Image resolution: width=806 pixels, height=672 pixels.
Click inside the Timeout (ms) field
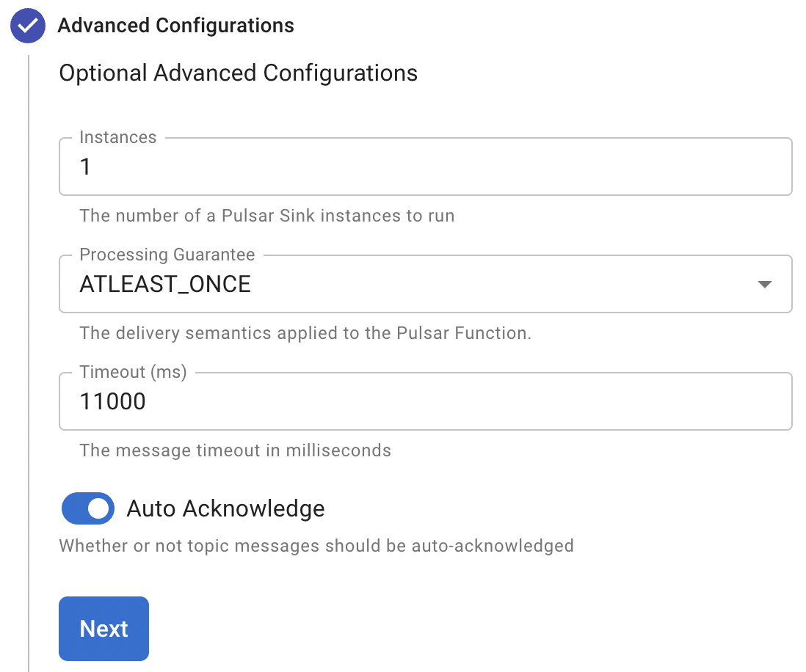(x=426, y=401)
